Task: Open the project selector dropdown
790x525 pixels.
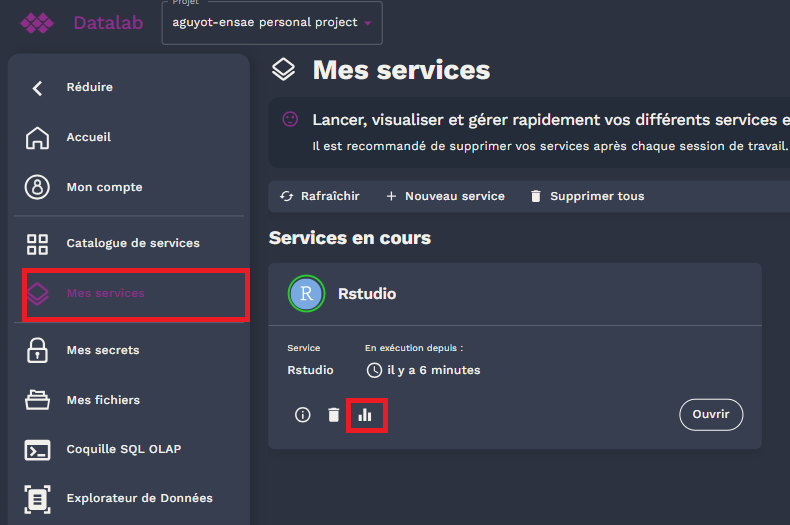Action: [x=271, y=23]
